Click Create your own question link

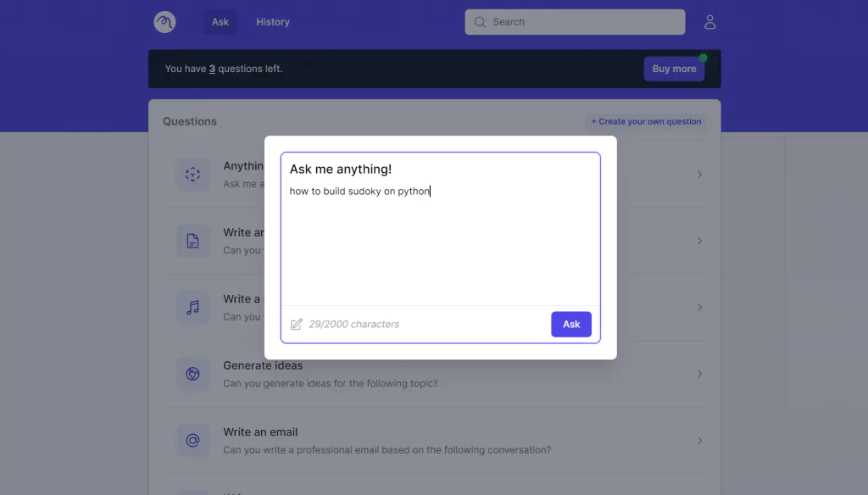[x=646, y=121]
